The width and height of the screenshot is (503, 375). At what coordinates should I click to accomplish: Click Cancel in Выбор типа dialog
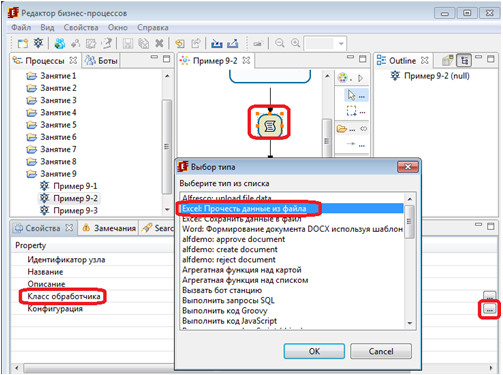tap(381, 351)
